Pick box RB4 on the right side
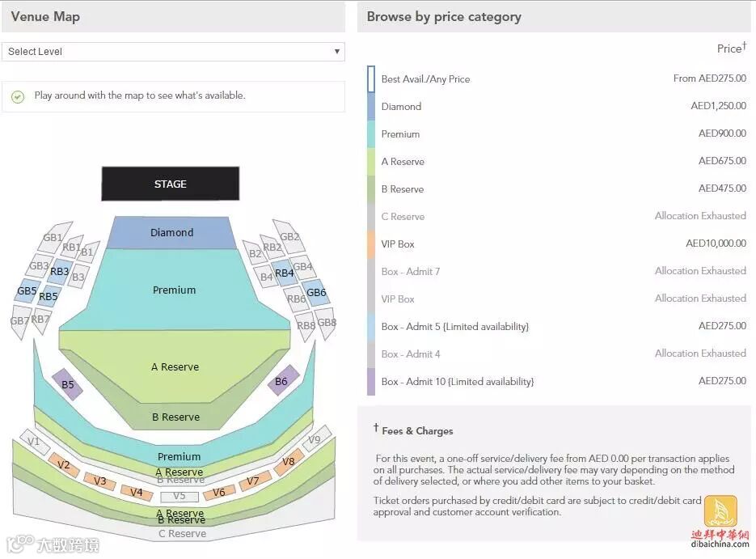This screenshot has height=559, width=756. 284,273
